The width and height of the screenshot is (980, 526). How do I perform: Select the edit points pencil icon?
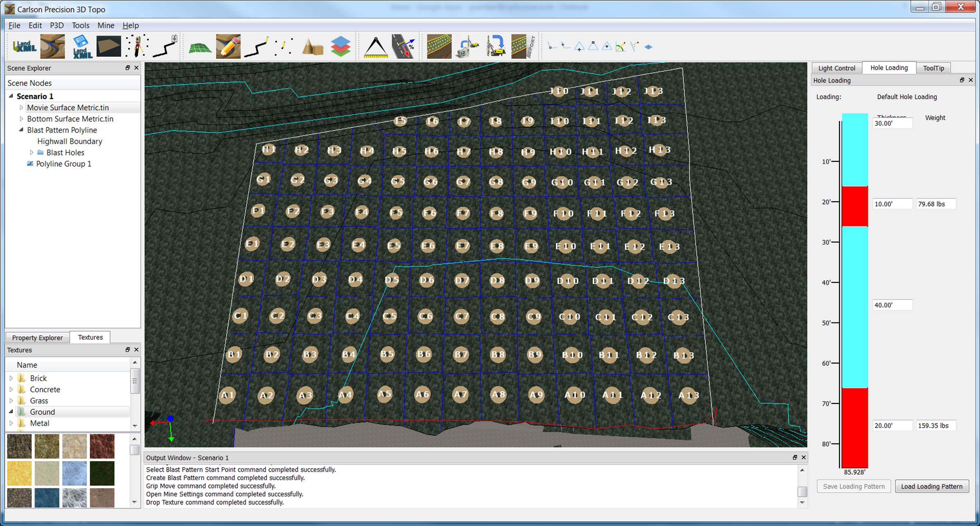(284, 47)
